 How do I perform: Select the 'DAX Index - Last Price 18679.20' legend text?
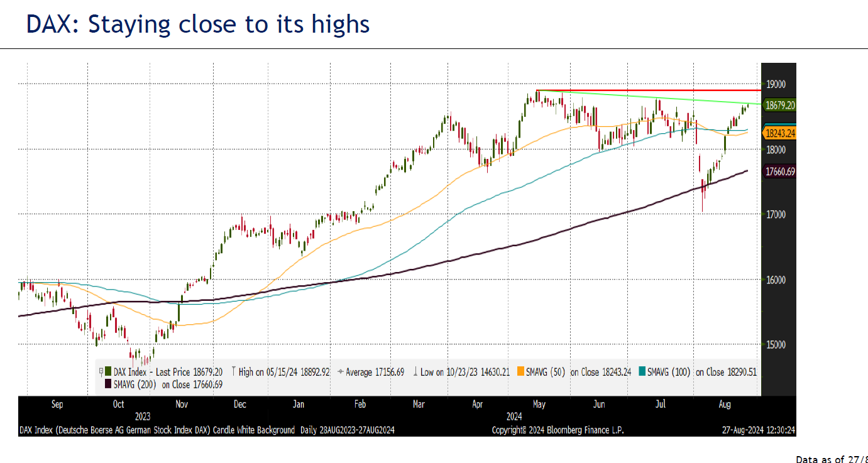[x=168, y=372]
